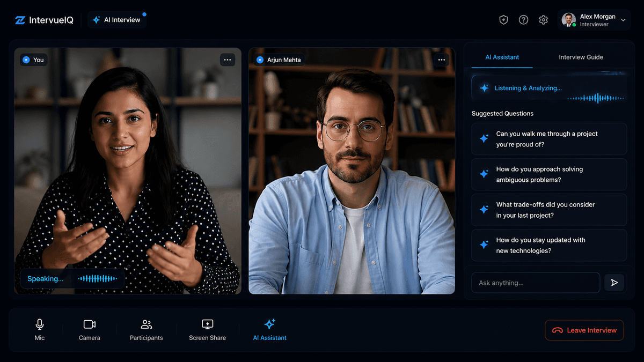This screenshot has width=644, height=362.
Task: Toggle the Camera on or off
Action: [90, 330]
